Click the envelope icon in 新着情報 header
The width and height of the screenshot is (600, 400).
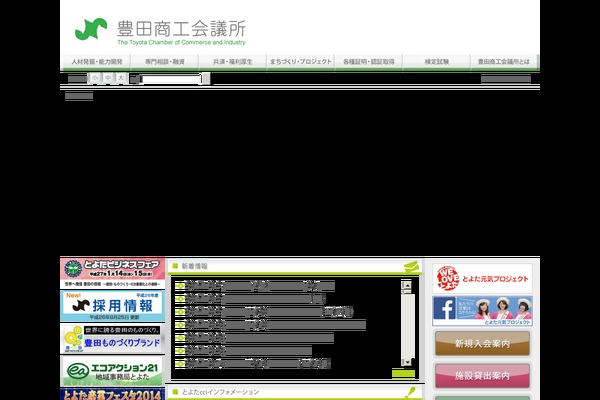point(411,266)
